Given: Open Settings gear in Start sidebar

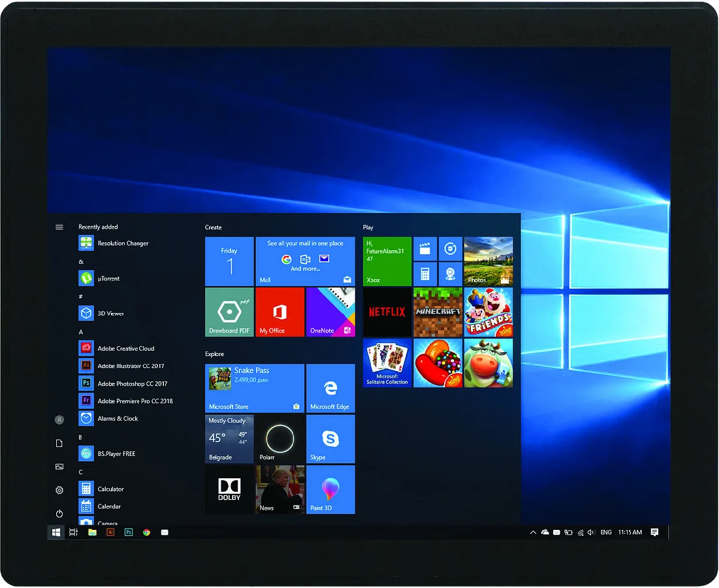Looking at the screenshot, I should 59,490.
